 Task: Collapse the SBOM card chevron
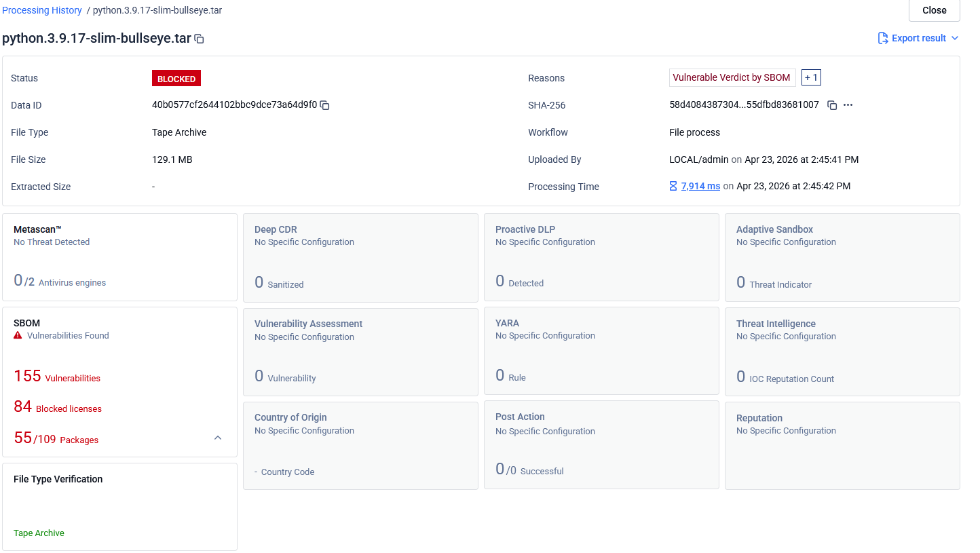[218, 438]
